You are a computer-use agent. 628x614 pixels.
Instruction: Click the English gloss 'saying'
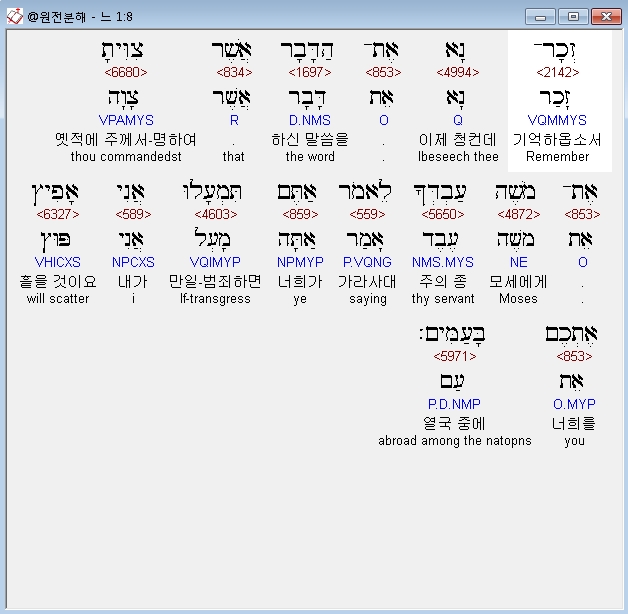(368, 299)
